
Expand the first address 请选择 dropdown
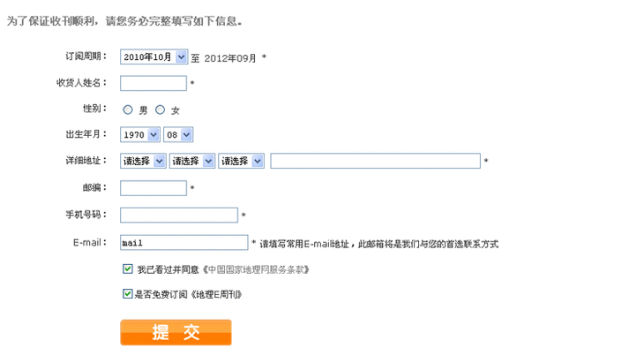[x=144, y=161]
